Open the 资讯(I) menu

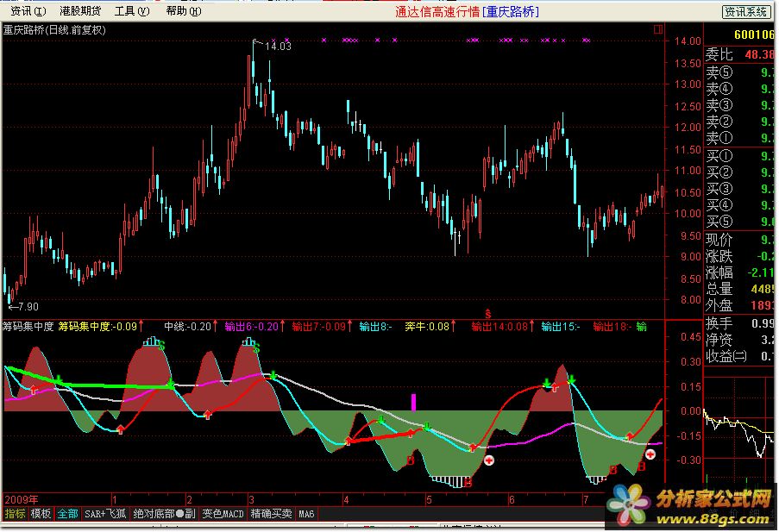click(x=28, y=11)
